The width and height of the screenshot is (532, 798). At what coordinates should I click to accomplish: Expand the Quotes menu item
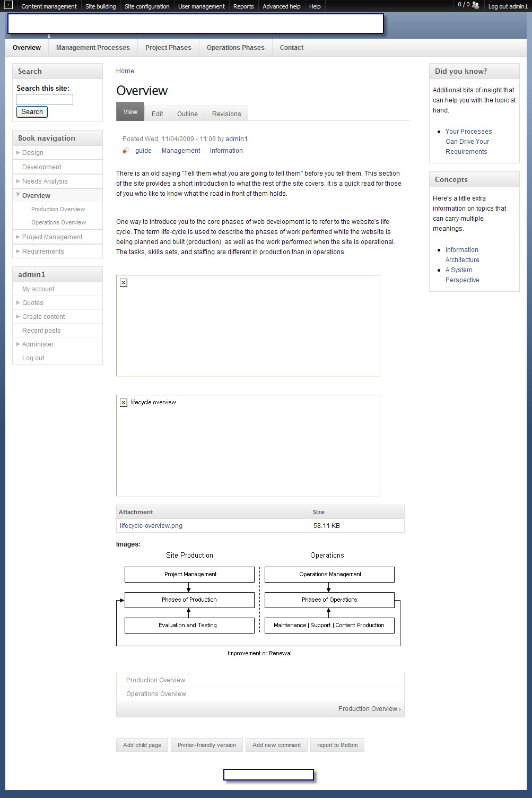pos(18,302)
